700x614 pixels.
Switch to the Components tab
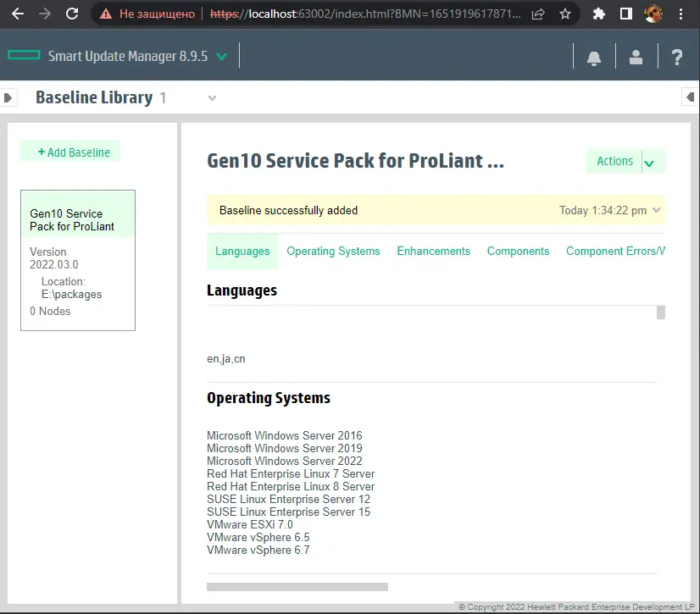518,251
